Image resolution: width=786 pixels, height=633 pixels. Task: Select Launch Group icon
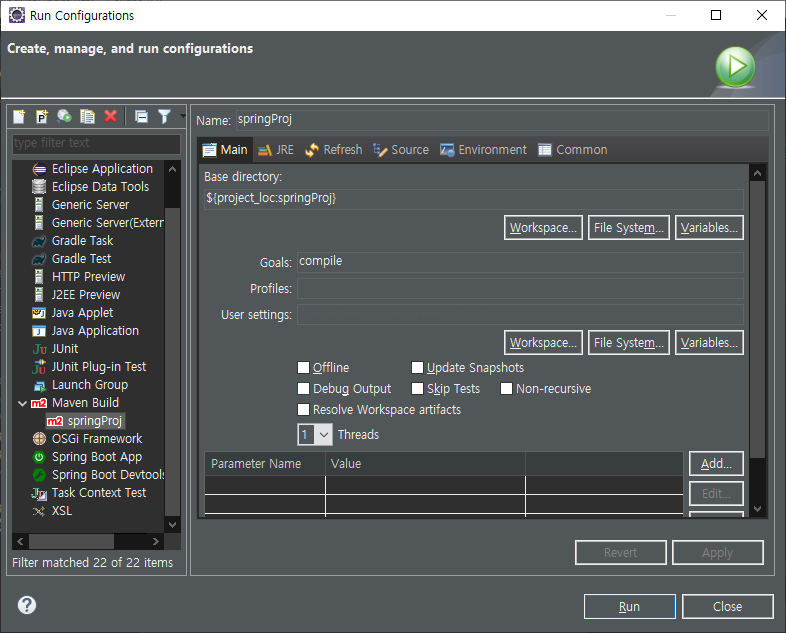point(40,385)
